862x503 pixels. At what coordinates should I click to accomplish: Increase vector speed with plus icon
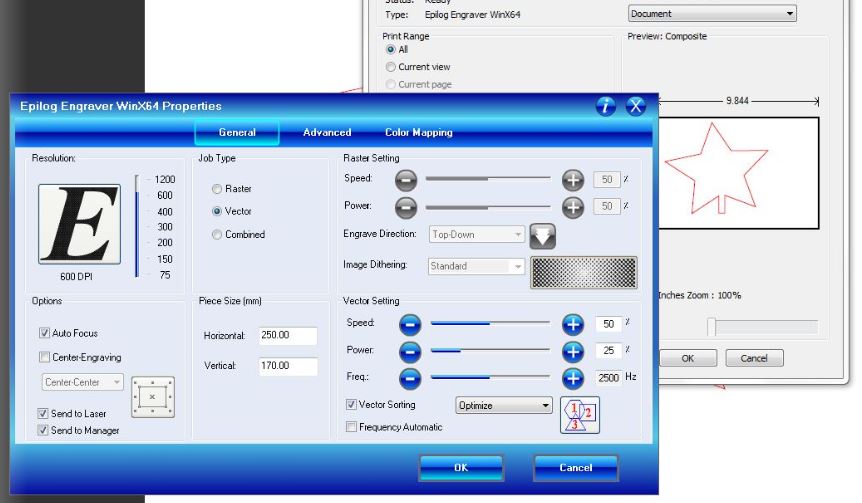point(573,325)
